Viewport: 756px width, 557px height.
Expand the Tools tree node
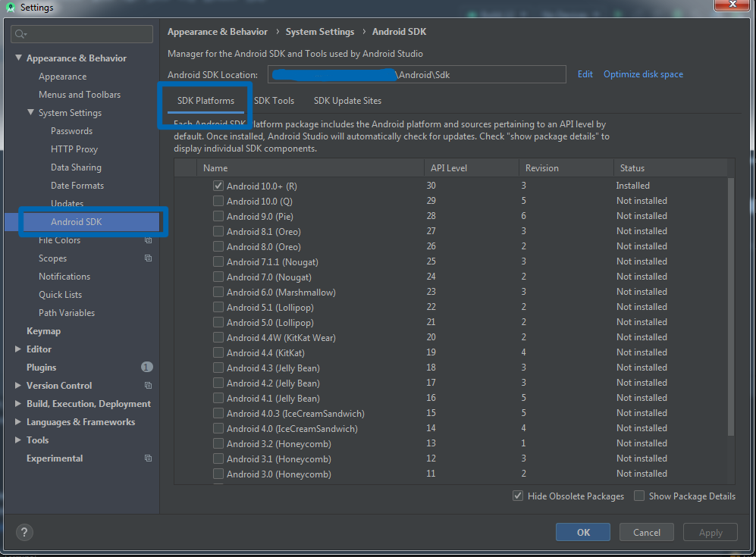tap(18, 440)
